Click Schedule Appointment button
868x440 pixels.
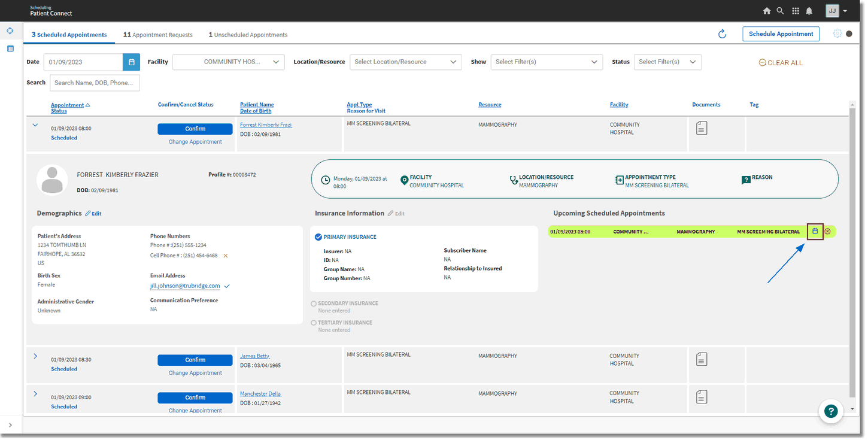(x=781, y=34)
